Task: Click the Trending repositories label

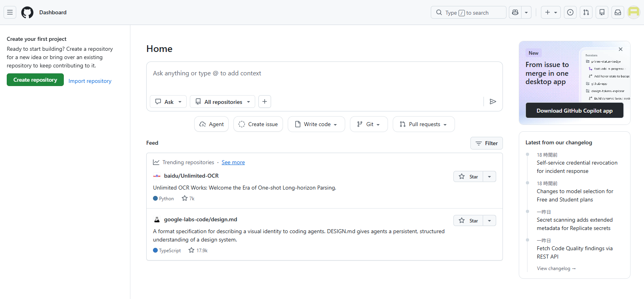Action: tap(188, 162)
